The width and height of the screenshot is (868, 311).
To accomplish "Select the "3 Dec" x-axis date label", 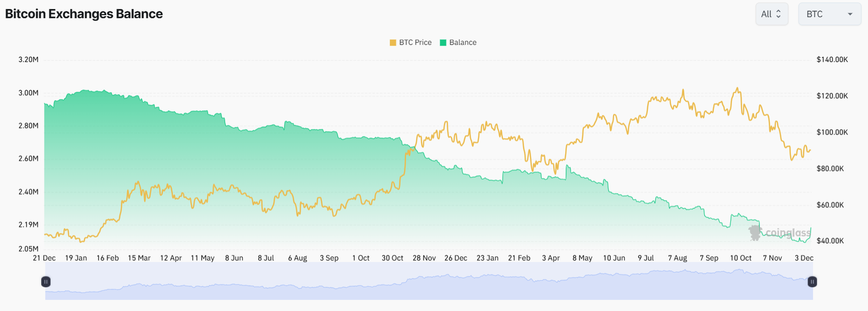I will 803,258.
